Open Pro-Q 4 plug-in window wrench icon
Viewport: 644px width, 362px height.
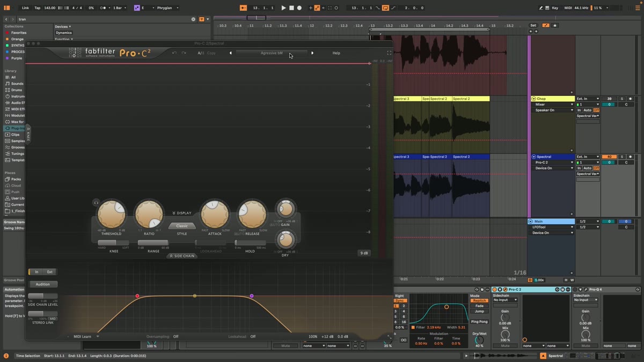click(586, 290)
